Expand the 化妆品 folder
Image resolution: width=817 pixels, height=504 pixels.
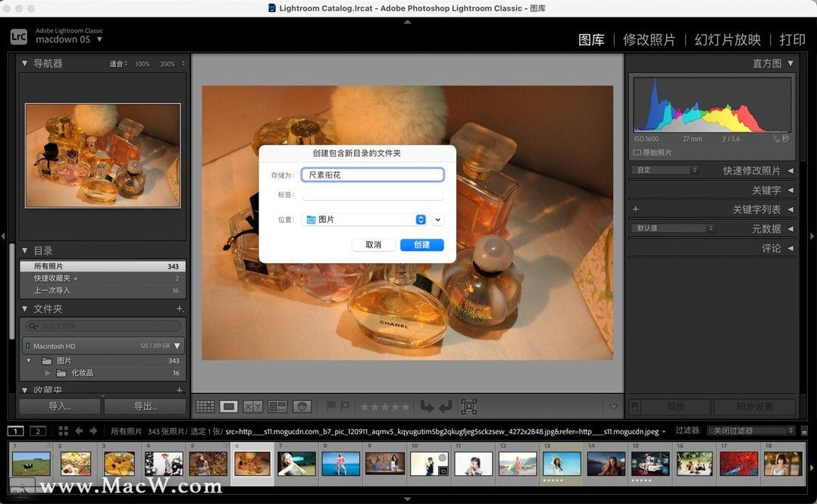pos(48,373)
